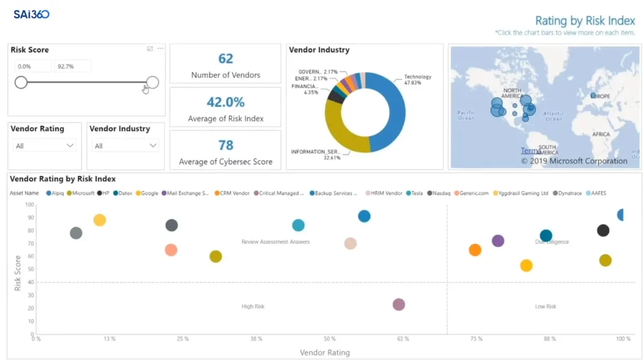Image resolution: width=644 pixels, height=362 pixels.
Task: Click Risk Score slider left handle
Action: pyautogui.click(x=21, y=82)
